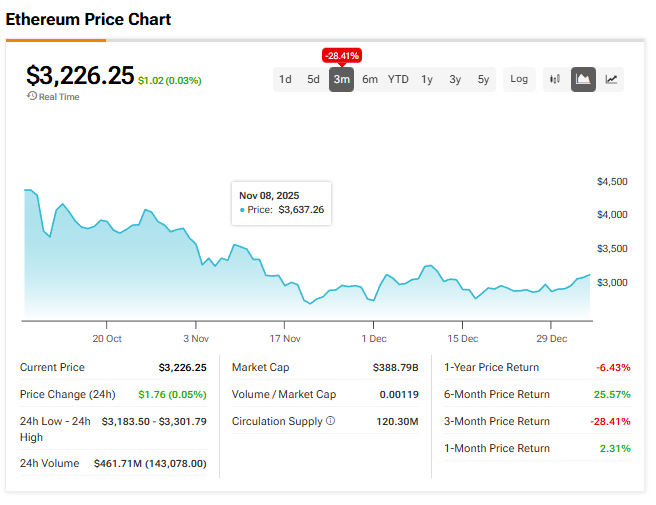Show the 3y price range

click(455, 79)
